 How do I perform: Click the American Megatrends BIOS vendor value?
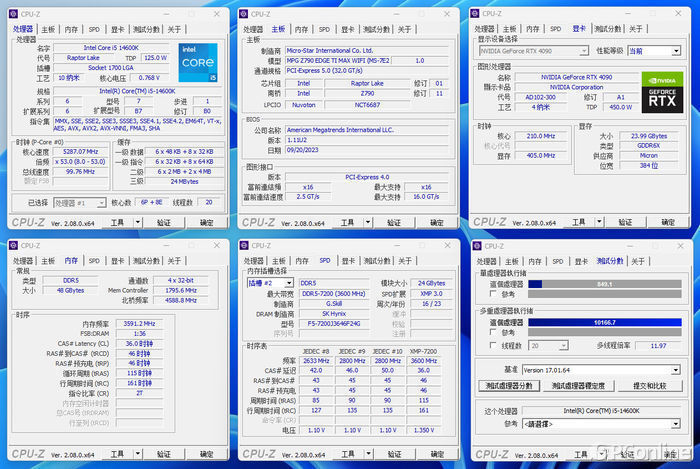pos(367,130)
